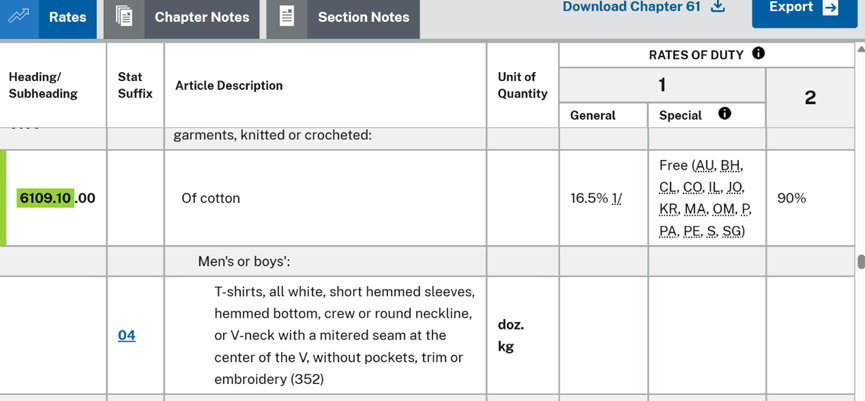Open the info icon next to Special

(725, 114)
